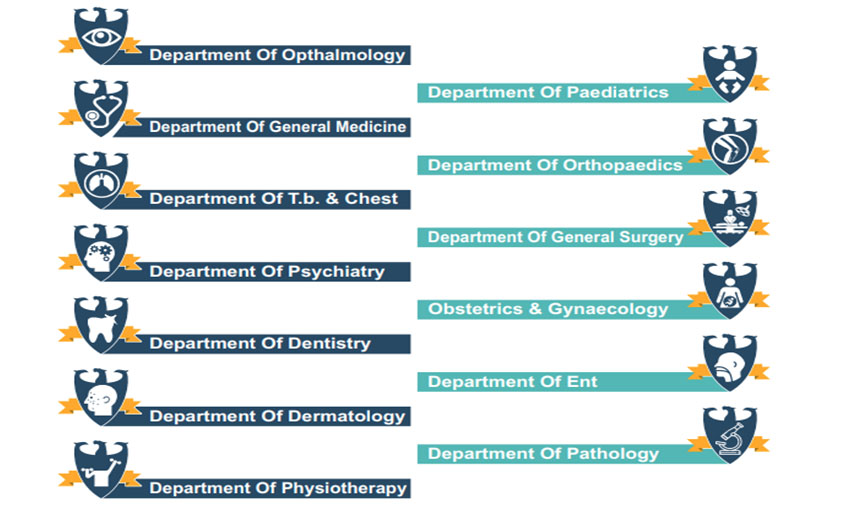
Task: Select the face with spots dermatology icon
Action: (x=101, y=397)
